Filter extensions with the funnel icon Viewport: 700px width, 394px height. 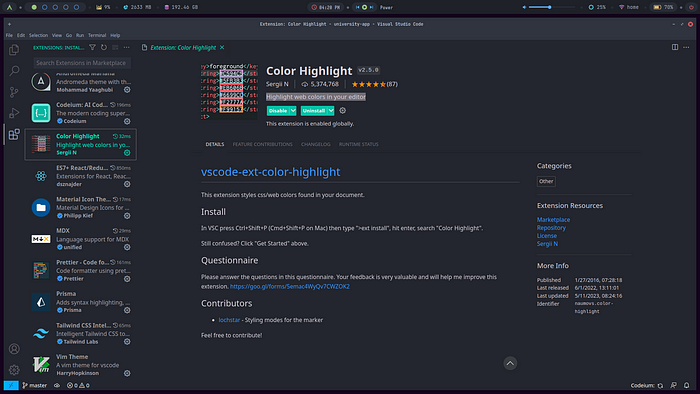coord(92,47)
